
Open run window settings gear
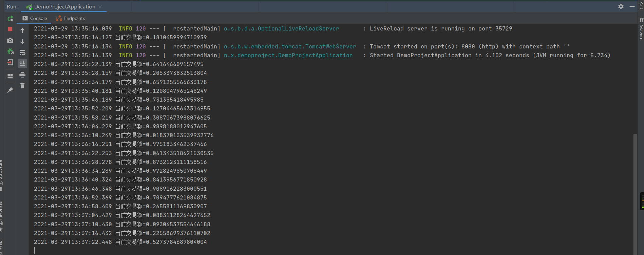[x=621, y=6]
